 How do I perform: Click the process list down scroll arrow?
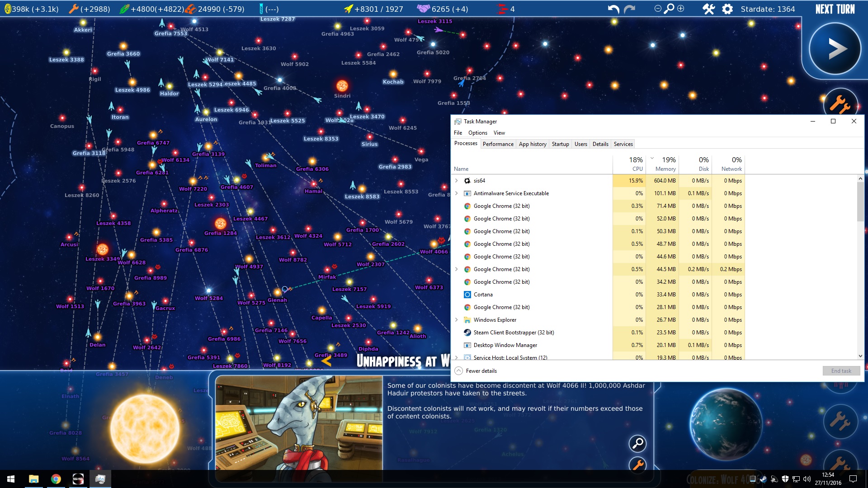[x=860, y=356]
